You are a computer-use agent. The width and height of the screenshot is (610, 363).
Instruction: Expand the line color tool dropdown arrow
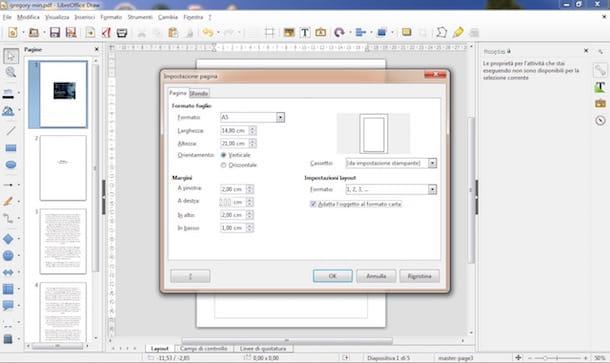point(19,93)
